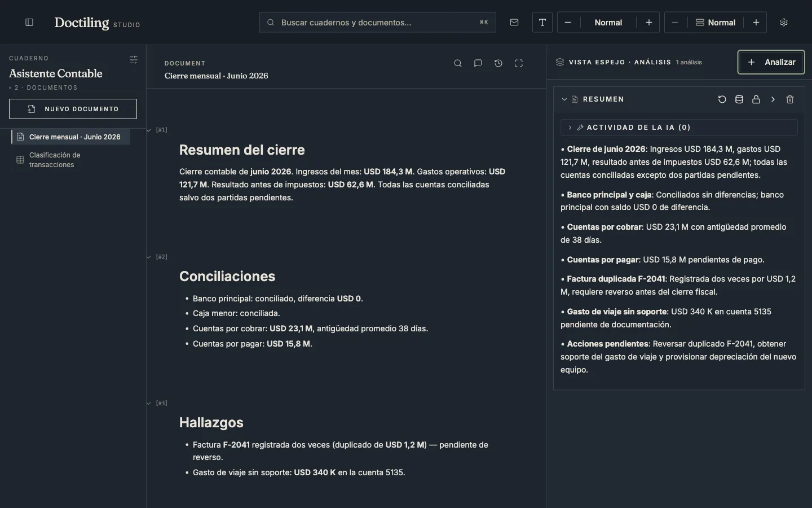The height and width of the screenshot is (508, 812).
Task: Open document comments icon
Action: point(478,63)
